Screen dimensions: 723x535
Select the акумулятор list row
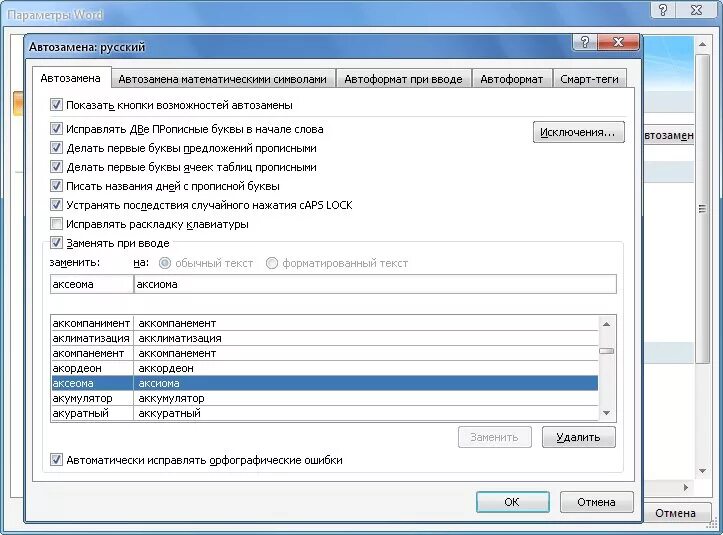(325, 398)
